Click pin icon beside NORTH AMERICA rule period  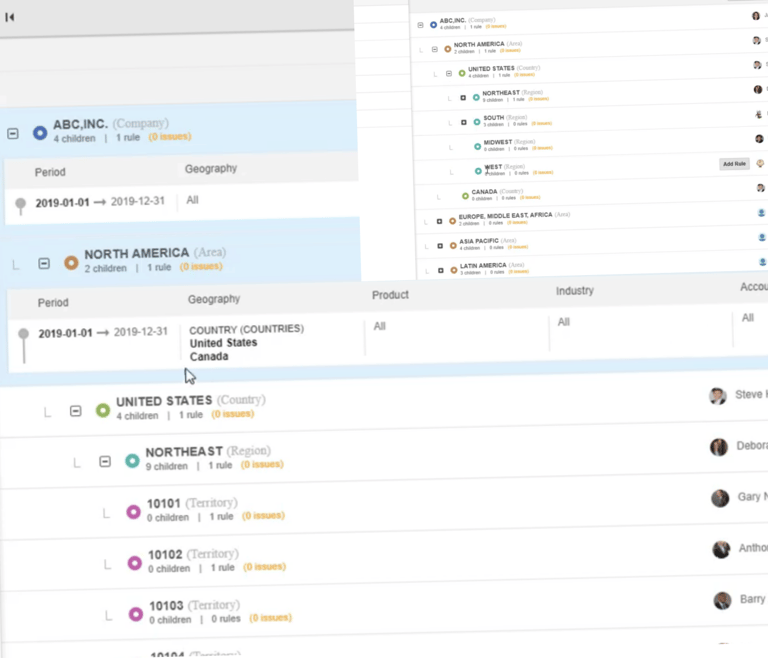(24, 344)
